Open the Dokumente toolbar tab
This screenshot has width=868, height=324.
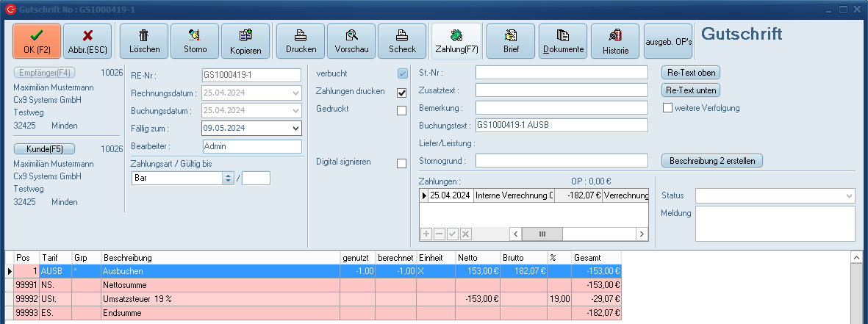(562, 41)
